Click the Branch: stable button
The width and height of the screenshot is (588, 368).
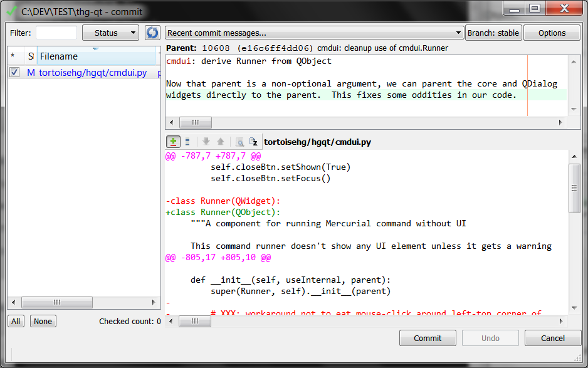tap(493, 33)
